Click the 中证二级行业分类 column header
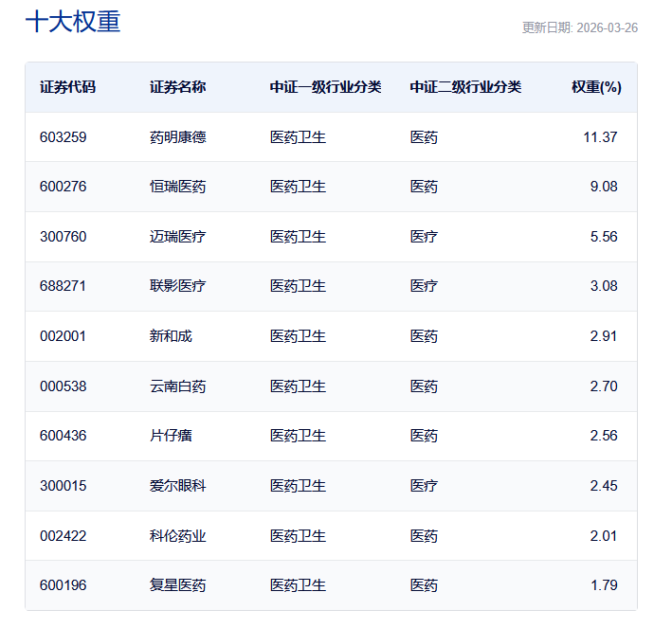The height and width of the screenshot is (628, 672). point(465,87)
